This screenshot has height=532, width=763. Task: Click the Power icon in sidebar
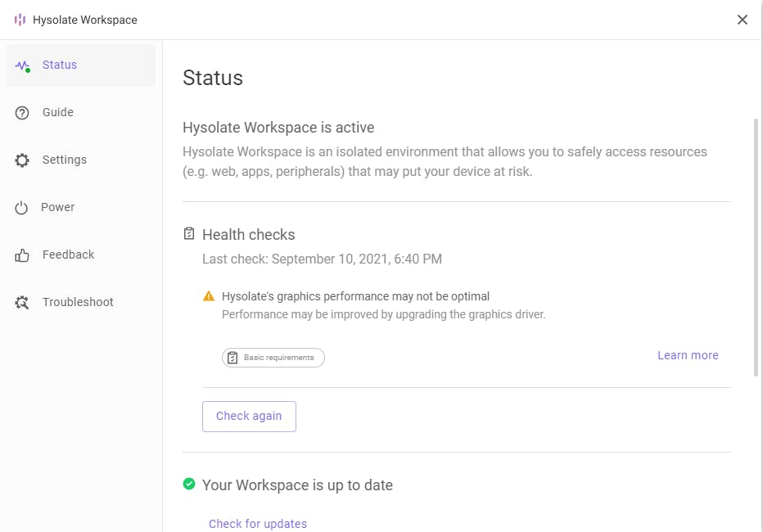[x=22, y=208]
